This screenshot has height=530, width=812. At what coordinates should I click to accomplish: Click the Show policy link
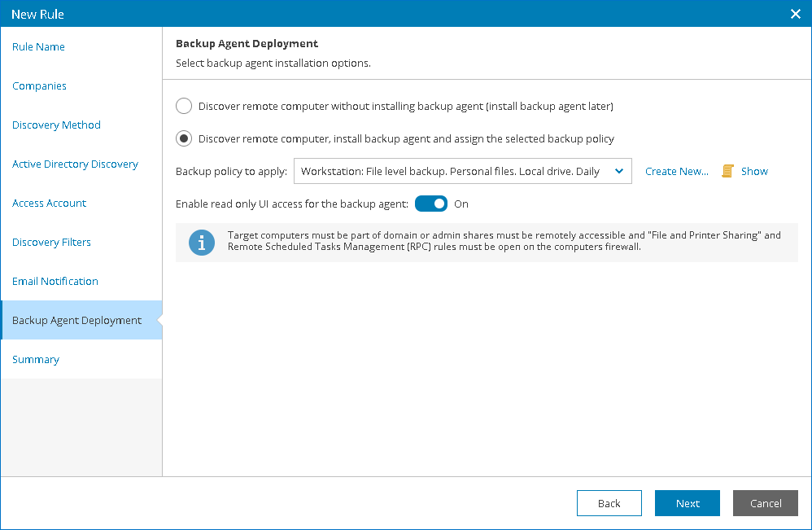click(x=754, y=171)
